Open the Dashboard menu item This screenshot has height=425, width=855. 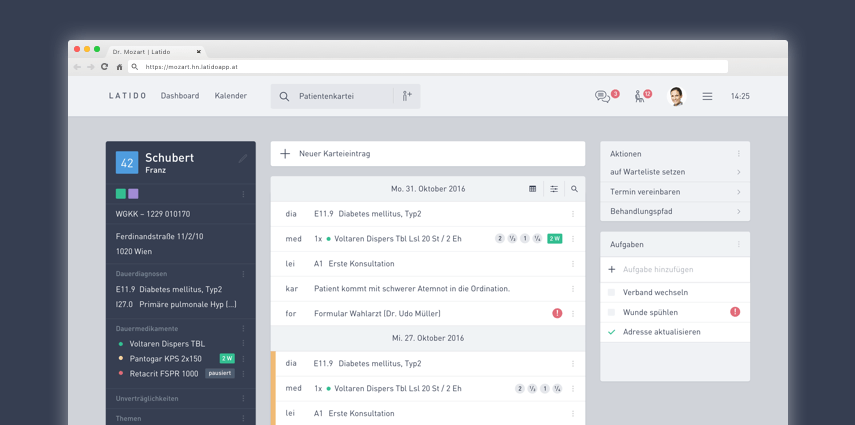(179, 96)
